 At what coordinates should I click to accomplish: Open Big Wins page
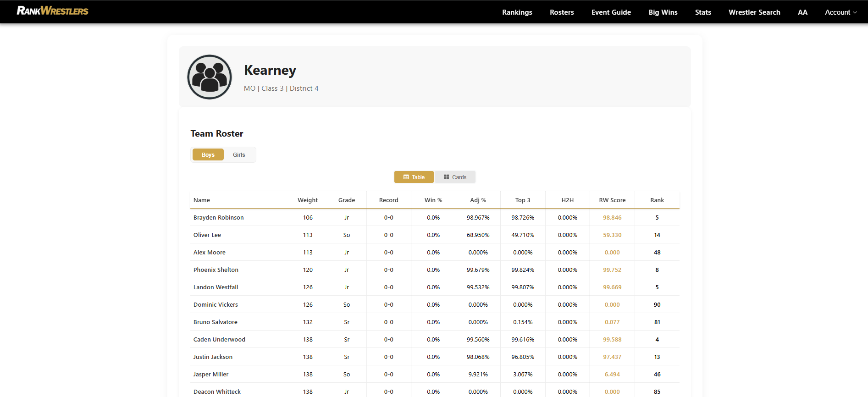point(663,12)
